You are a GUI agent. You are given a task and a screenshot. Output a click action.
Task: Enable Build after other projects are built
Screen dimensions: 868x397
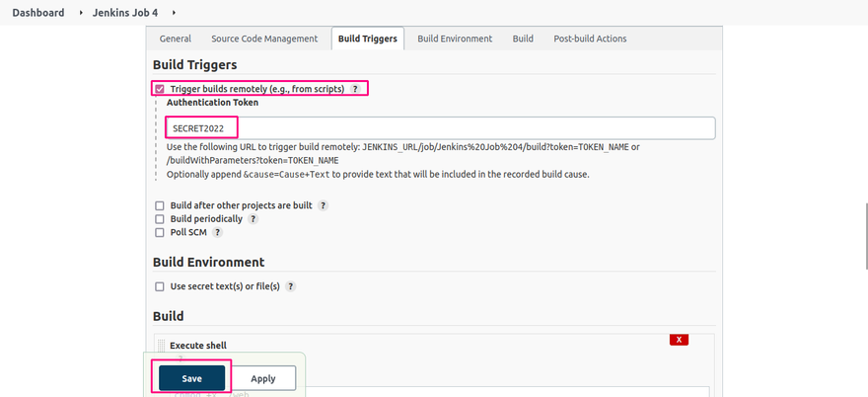(160, 205)
